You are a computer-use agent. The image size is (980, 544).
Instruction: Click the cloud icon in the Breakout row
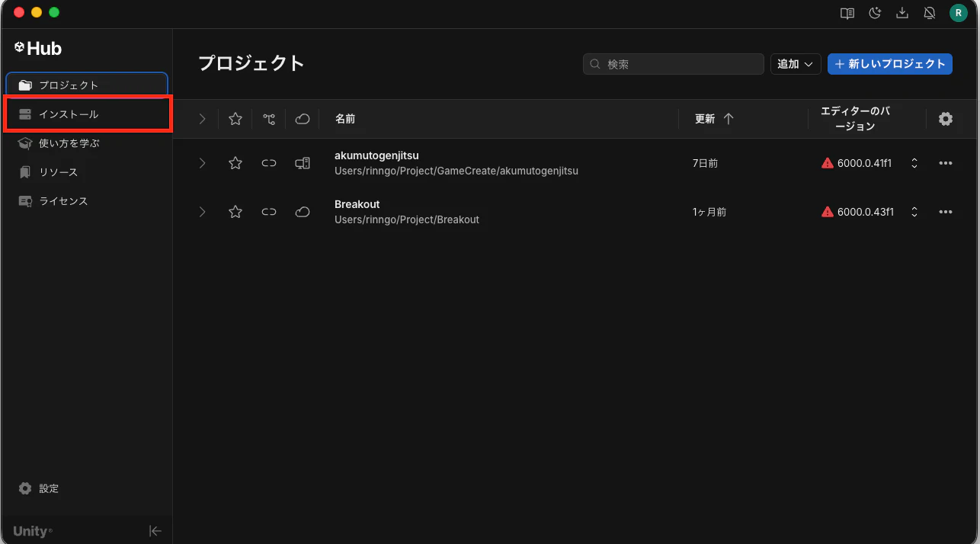303,212
